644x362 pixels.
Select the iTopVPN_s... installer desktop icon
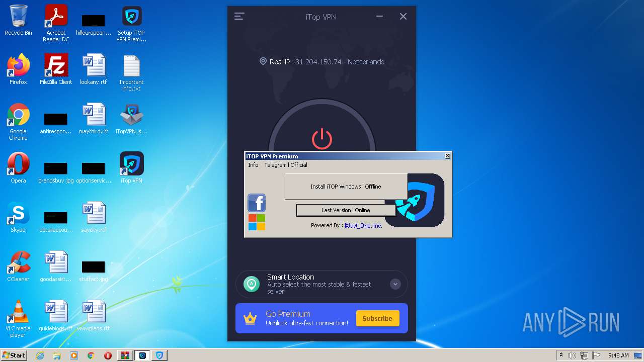131,119
